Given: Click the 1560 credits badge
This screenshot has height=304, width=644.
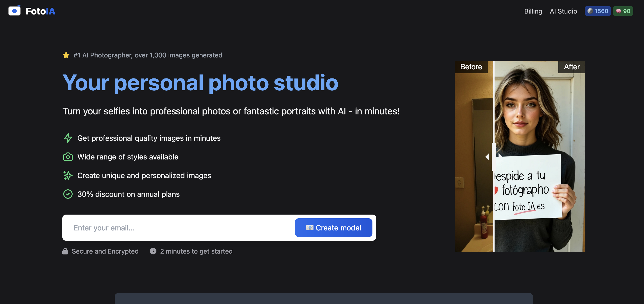Looking at the screenshot, I should [x=598, y=11].
